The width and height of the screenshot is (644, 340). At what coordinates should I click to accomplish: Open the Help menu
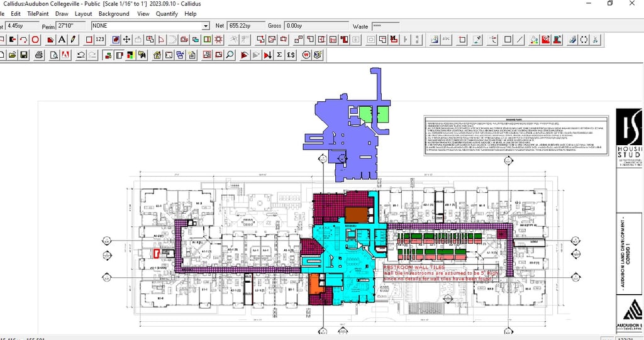[190, 14]
